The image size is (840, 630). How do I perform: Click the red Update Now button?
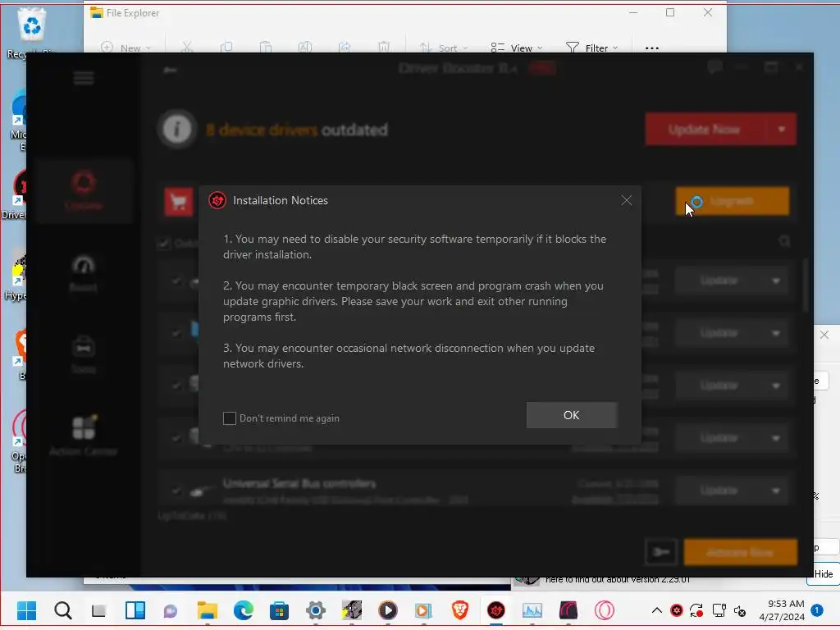click(x=705, y=129)
